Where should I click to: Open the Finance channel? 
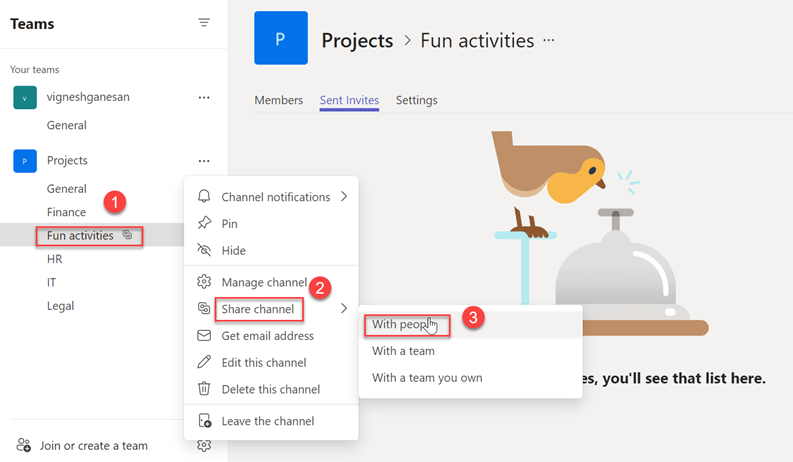tap(66, 212)
